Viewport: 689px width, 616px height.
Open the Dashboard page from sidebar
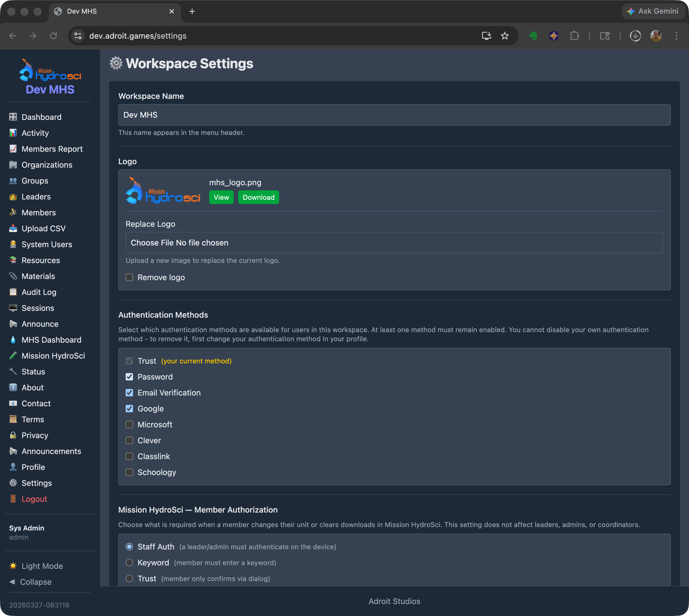pyautogui.click(x=41, y=117)
